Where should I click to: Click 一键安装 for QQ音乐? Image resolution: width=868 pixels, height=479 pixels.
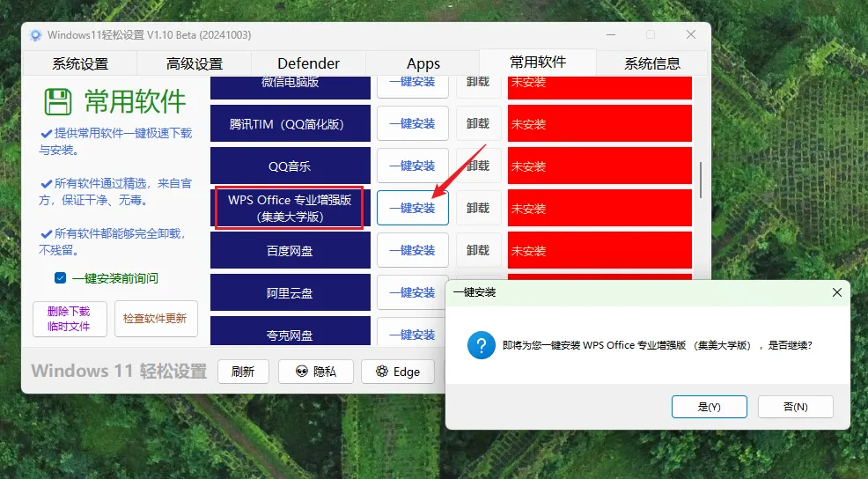tap(412, 166)
